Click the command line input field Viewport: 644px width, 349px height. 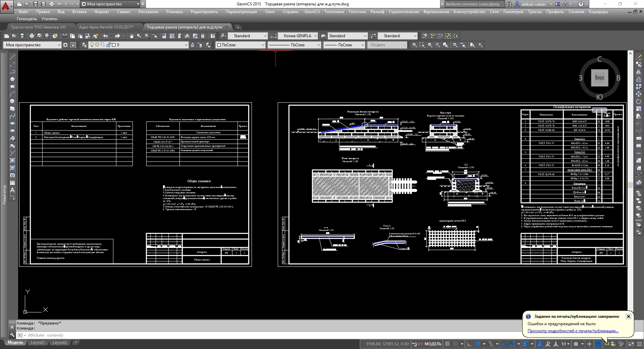click(x=268, y=335)
